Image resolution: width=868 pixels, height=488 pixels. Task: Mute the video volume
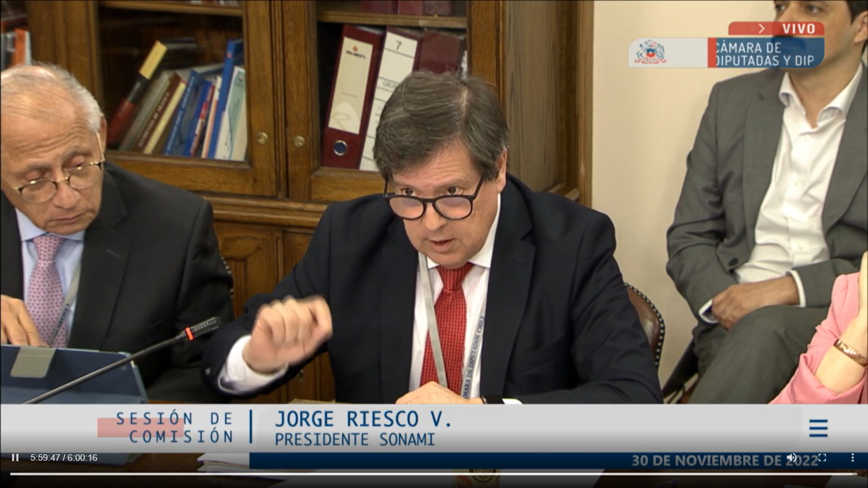(x=792, y=457)
